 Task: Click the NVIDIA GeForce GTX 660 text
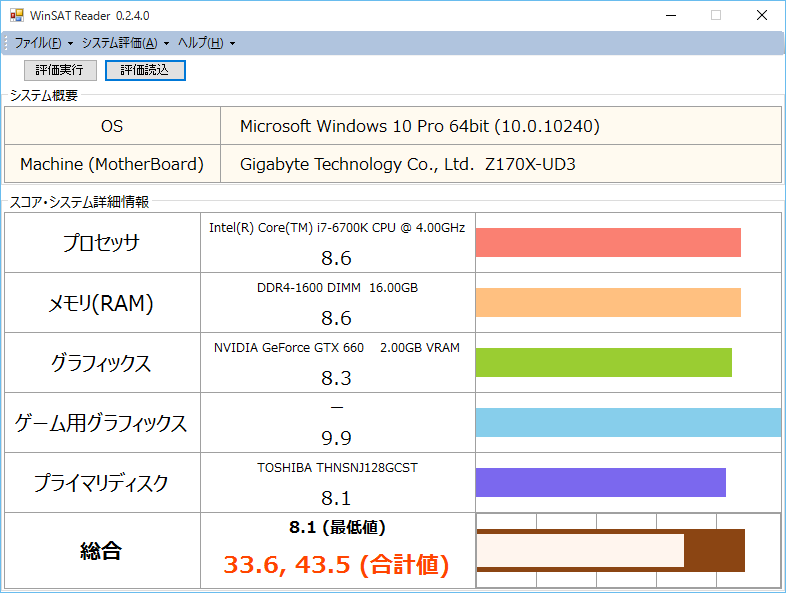(x=336, y=347)
